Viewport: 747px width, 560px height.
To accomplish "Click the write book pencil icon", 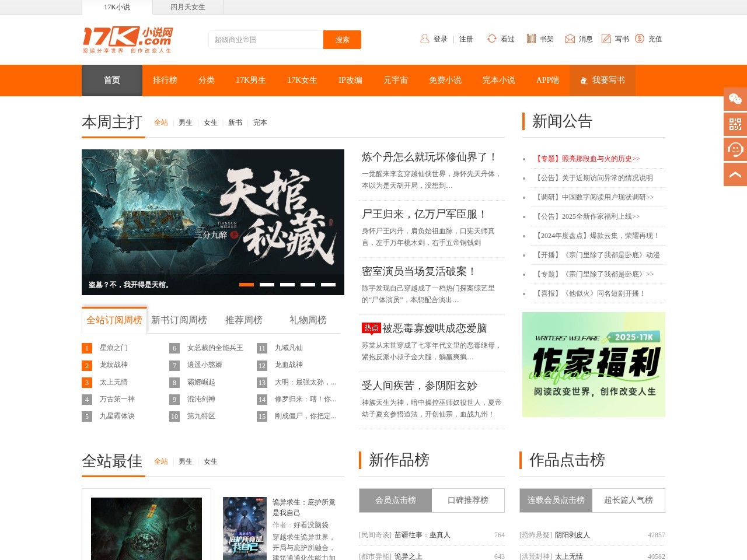I will pyautogui.click(x=606, y=39).
